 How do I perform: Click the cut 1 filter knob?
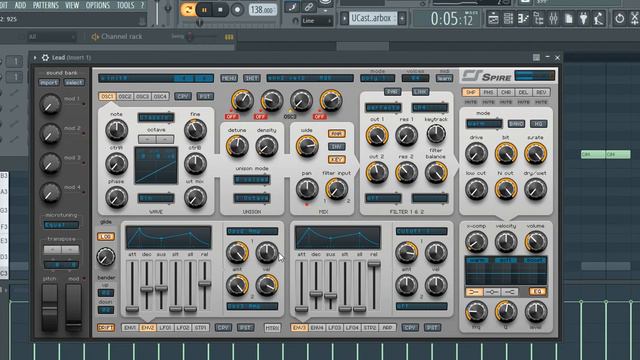click(x=377, y=135)
